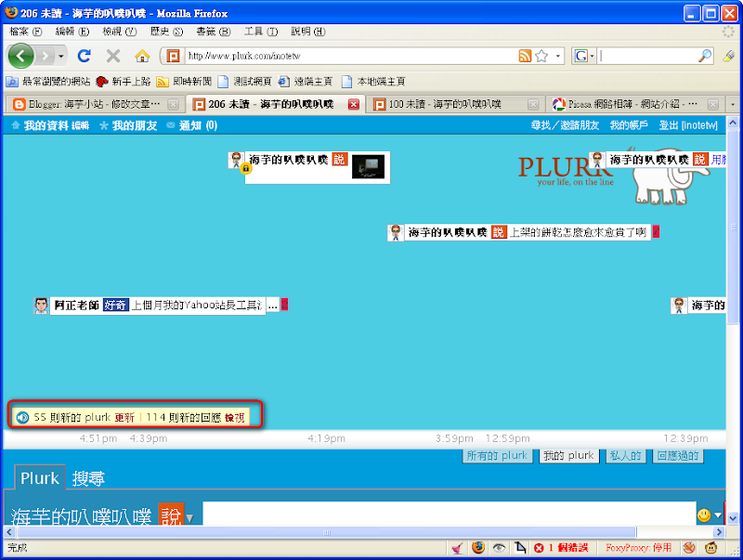
Task: Select the 我的 plurk filter
Action: pos(568,456)
